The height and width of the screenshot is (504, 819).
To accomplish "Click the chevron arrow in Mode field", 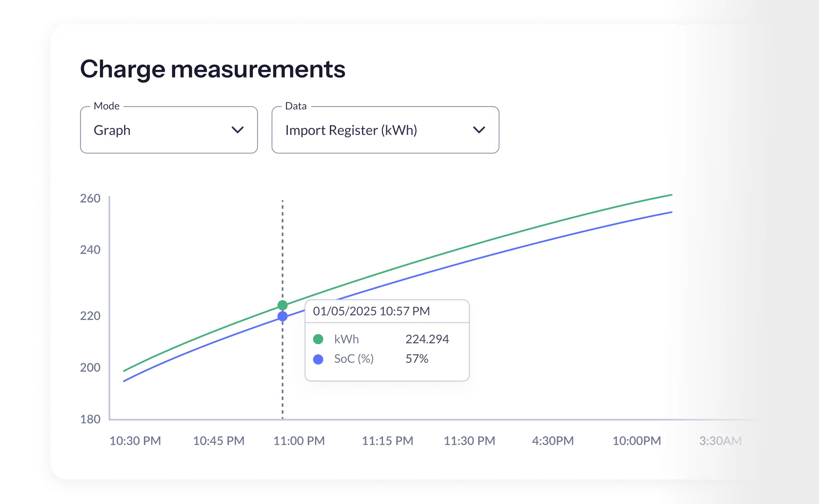I will coord(238,130).
